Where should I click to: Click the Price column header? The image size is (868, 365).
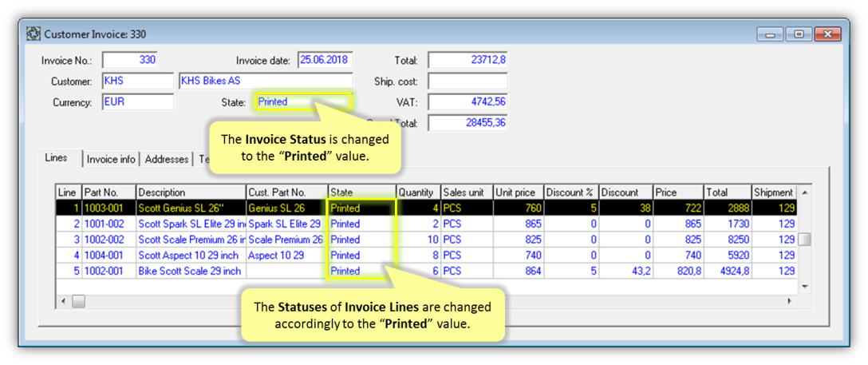[x=678, y=192]
